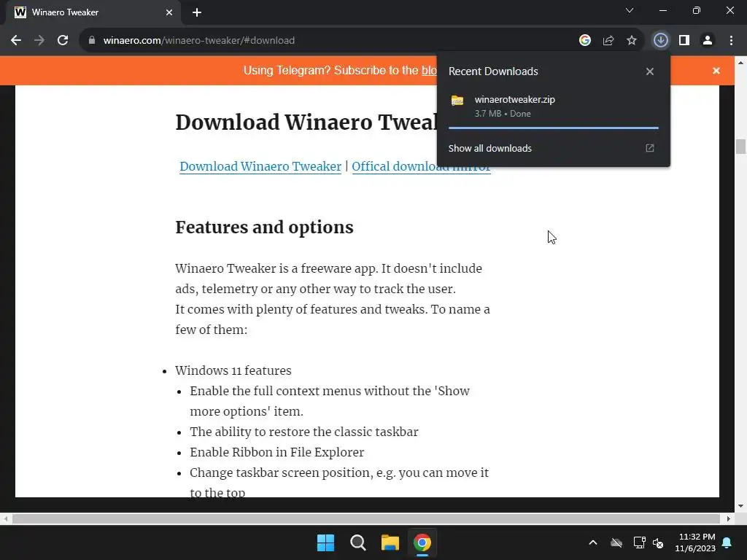The height and width of the screenshot is (560, 747).
Task: Dismiss the orange Telegram banner
Action: click(x=716, y=71)
